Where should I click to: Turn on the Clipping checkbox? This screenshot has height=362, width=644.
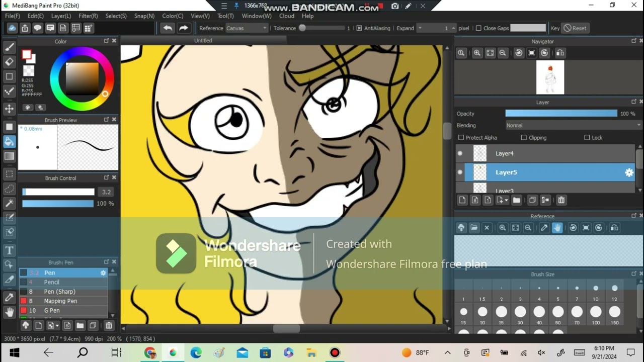[524, 138]
